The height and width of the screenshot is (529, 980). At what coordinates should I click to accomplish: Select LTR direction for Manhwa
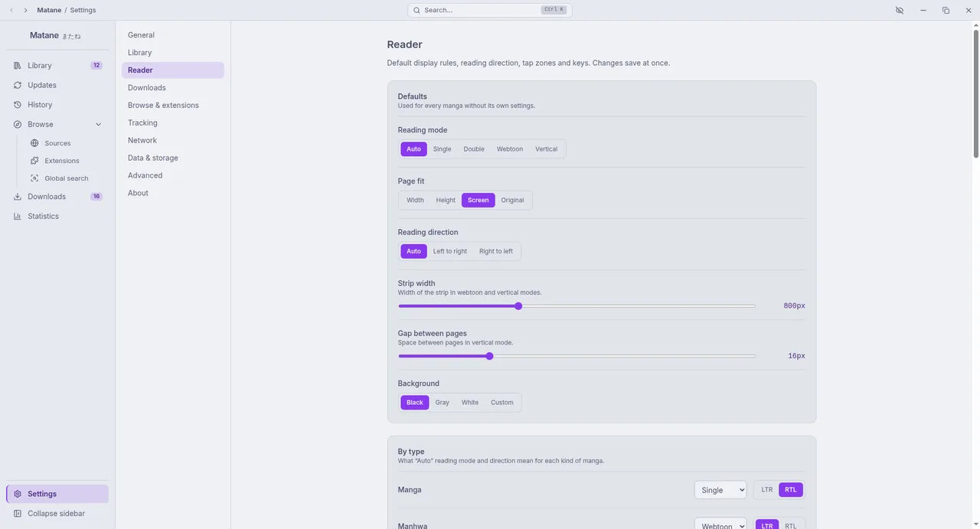[x=767, y=525]
